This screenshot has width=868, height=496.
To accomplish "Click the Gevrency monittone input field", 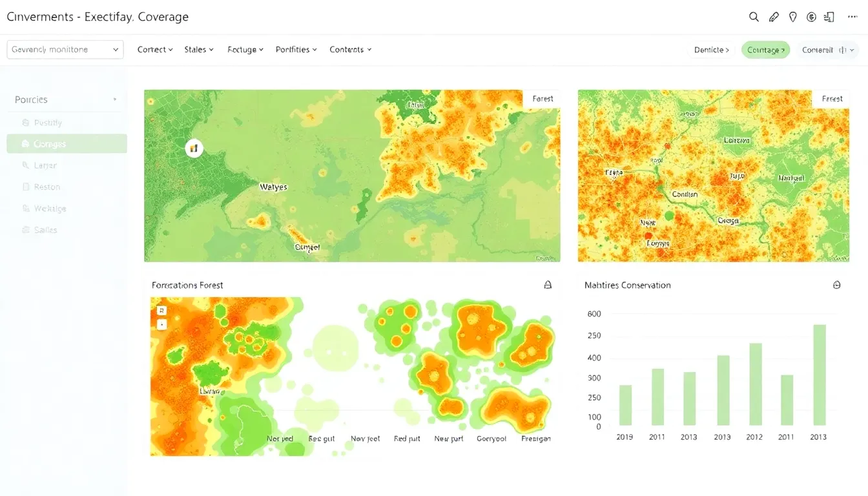I will coord(65,49).
